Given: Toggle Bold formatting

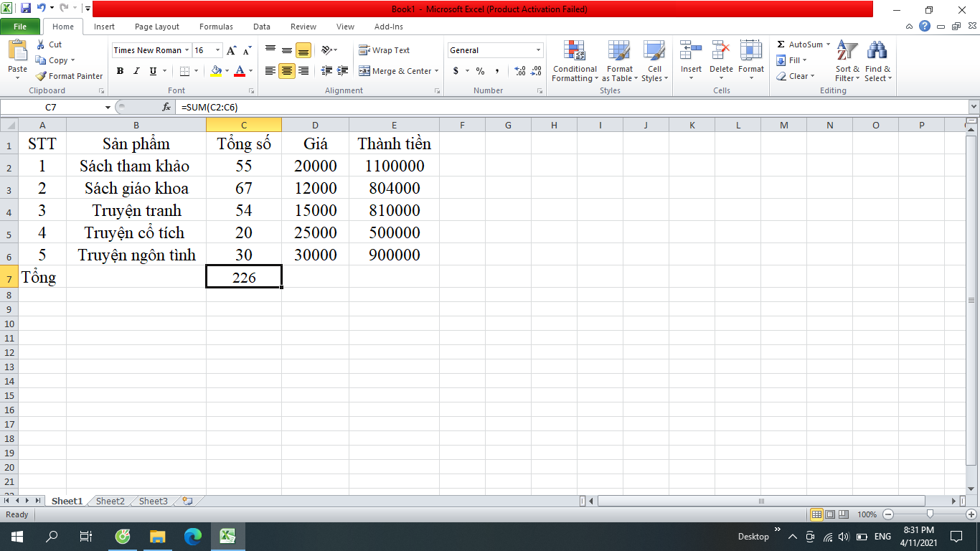Looking at the screenshot, I should (x=120, y=71).
